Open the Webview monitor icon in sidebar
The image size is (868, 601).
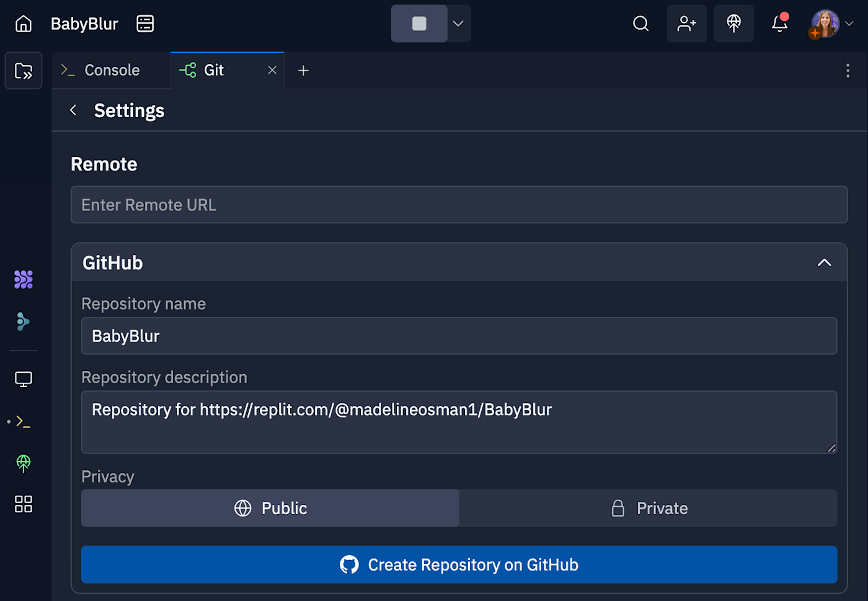[x=24, y=379]
